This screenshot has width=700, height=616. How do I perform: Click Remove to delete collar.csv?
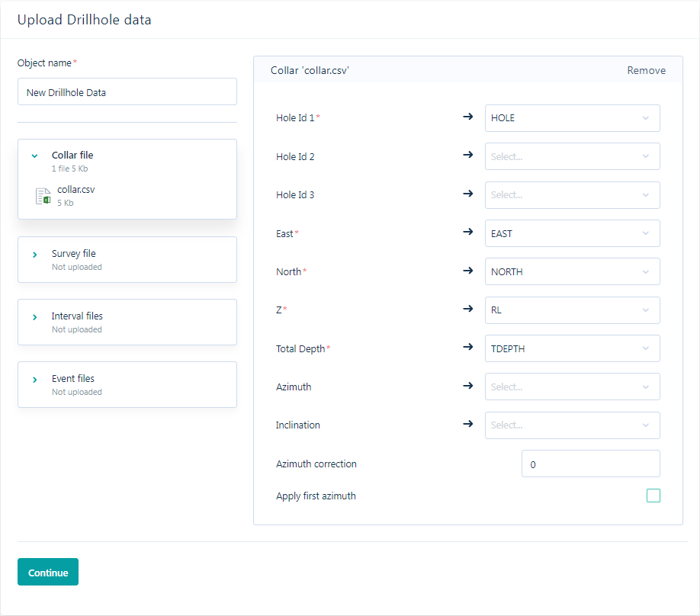646,71
